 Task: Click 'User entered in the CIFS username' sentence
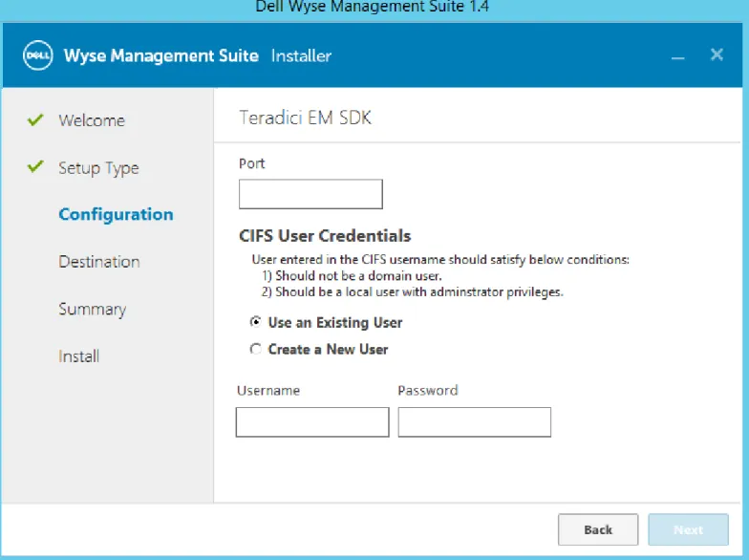click(440, 260)
